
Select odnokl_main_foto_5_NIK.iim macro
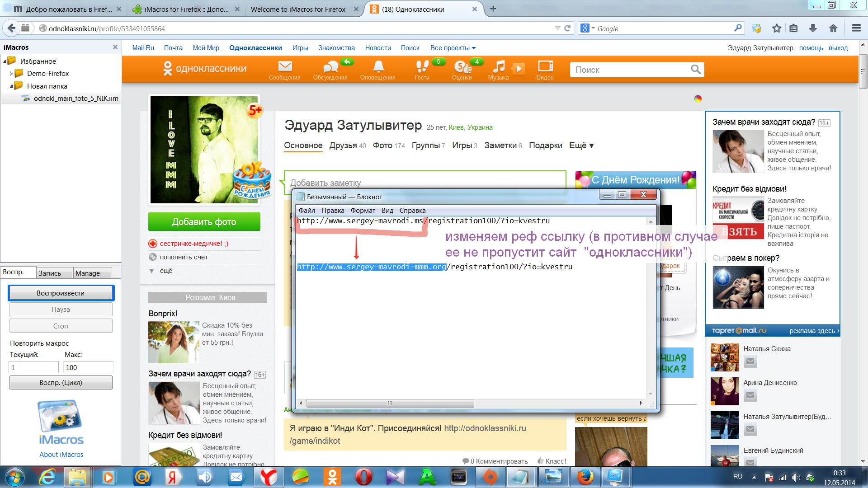[x=75, y=99]
